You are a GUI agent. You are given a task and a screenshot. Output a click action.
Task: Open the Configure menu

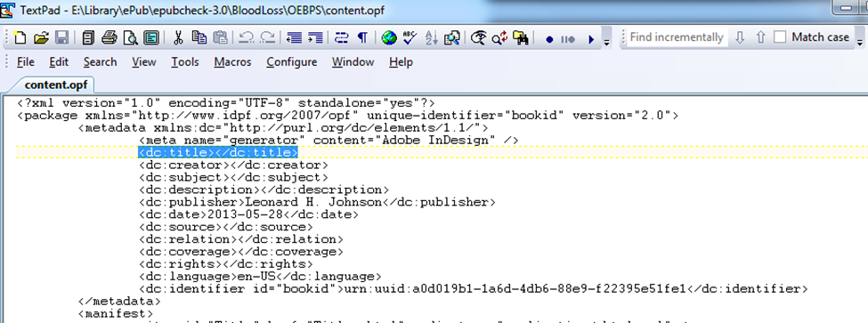[x=292, y=62]
